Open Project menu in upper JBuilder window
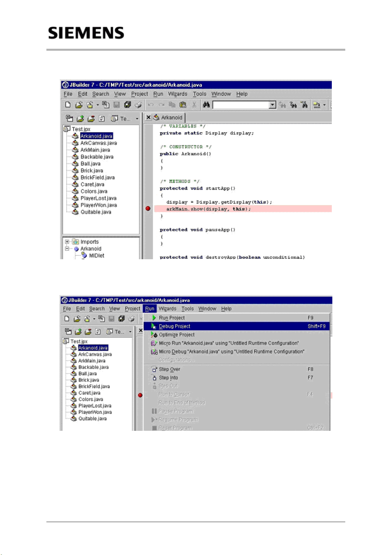 tap(140, 94)
